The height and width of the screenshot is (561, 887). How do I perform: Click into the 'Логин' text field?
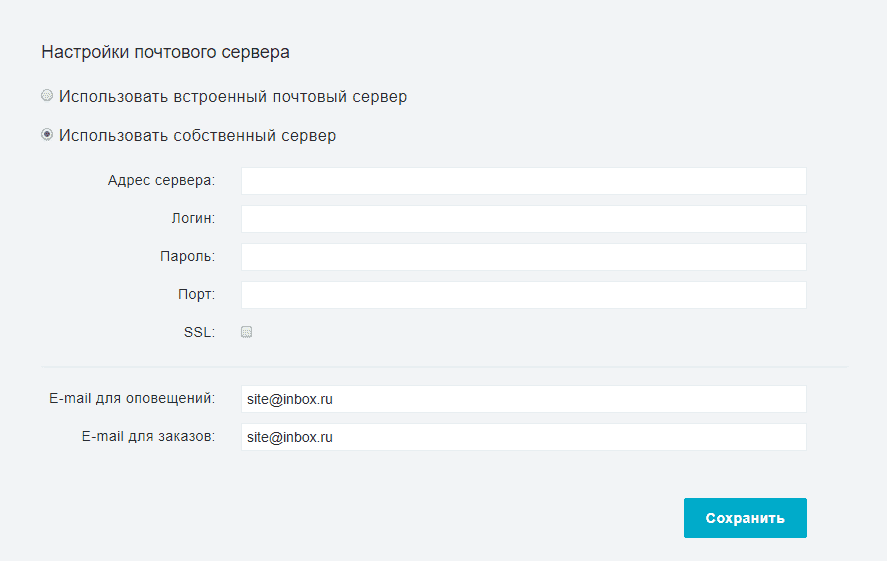pos(524,219)
